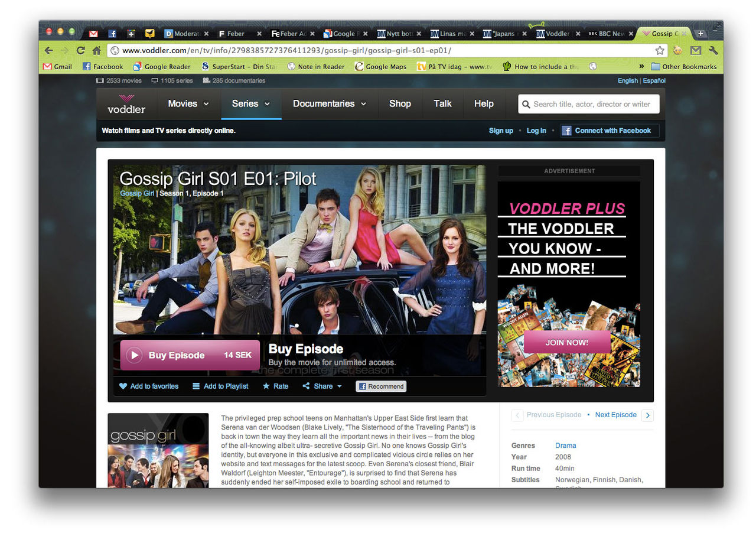756x533 pixels.
Task: Go to browser home page icon
Action: pyautogui.click(x=96, y=51)
